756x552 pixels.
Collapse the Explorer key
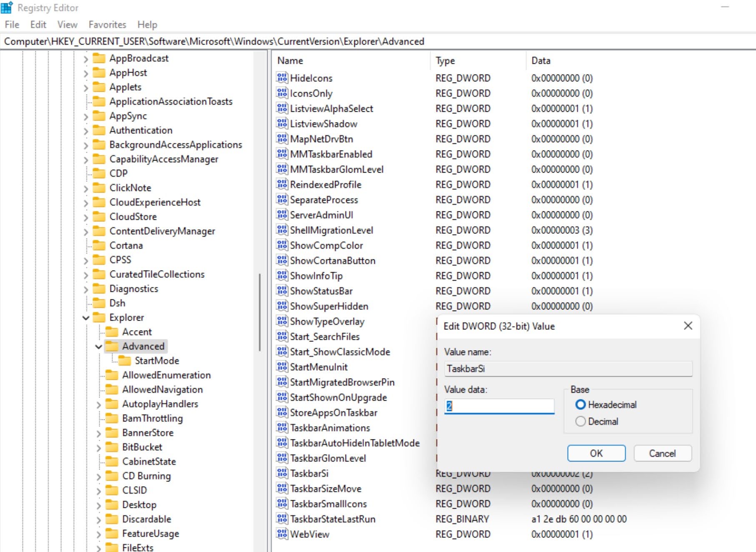tap(86, 318)
